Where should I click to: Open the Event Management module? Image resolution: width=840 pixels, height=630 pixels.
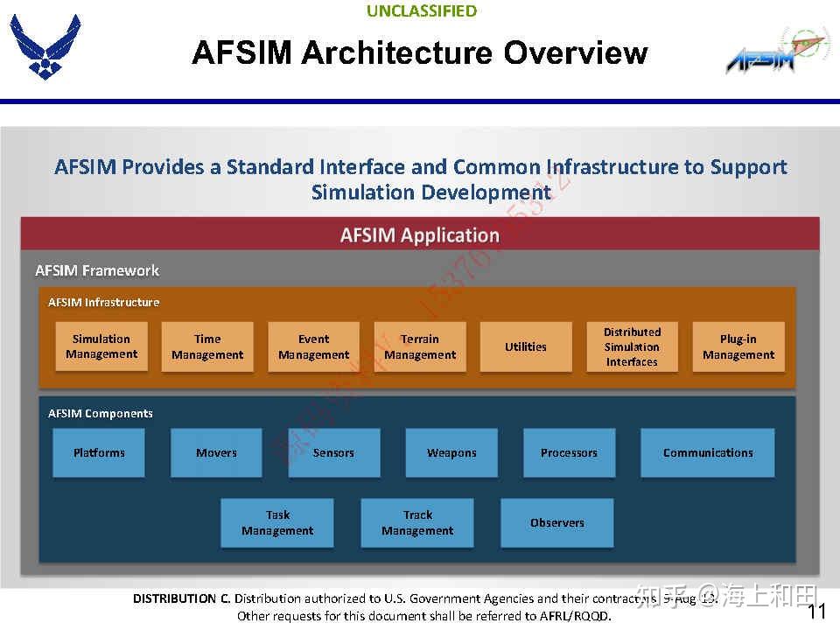pyautogui.click(x=313, y=346)
